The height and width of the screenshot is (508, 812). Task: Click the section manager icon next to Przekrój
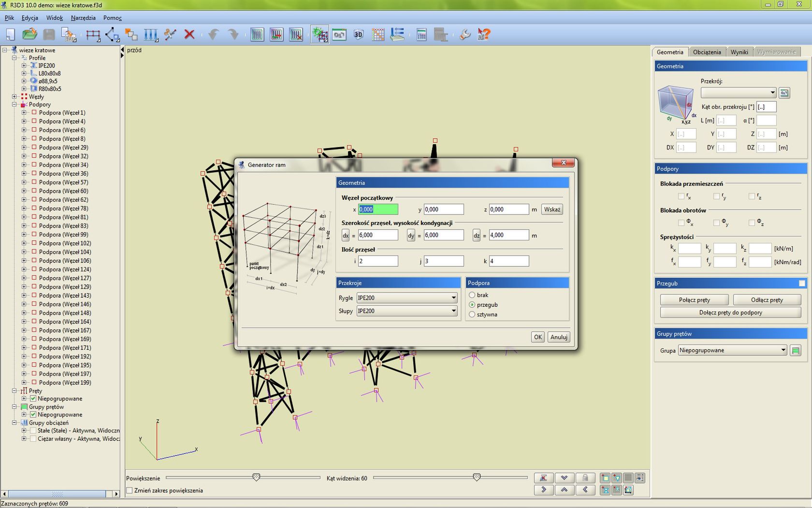click(784, 93)
